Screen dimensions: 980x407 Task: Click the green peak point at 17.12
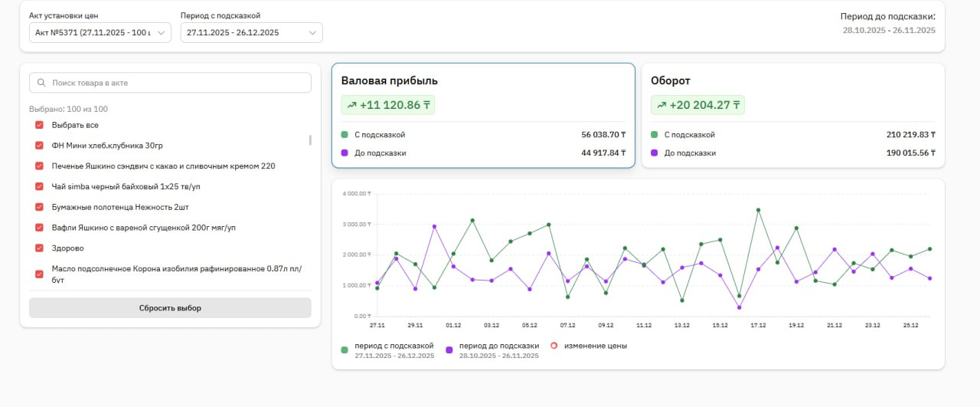[x=758, y=210]
